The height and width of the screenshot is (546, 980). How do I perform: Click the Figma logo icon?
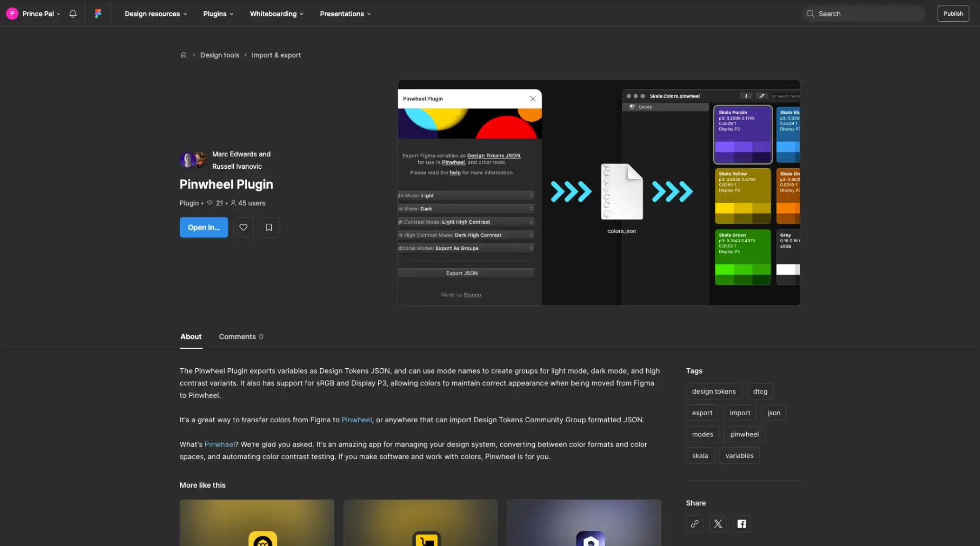(98, 14)
